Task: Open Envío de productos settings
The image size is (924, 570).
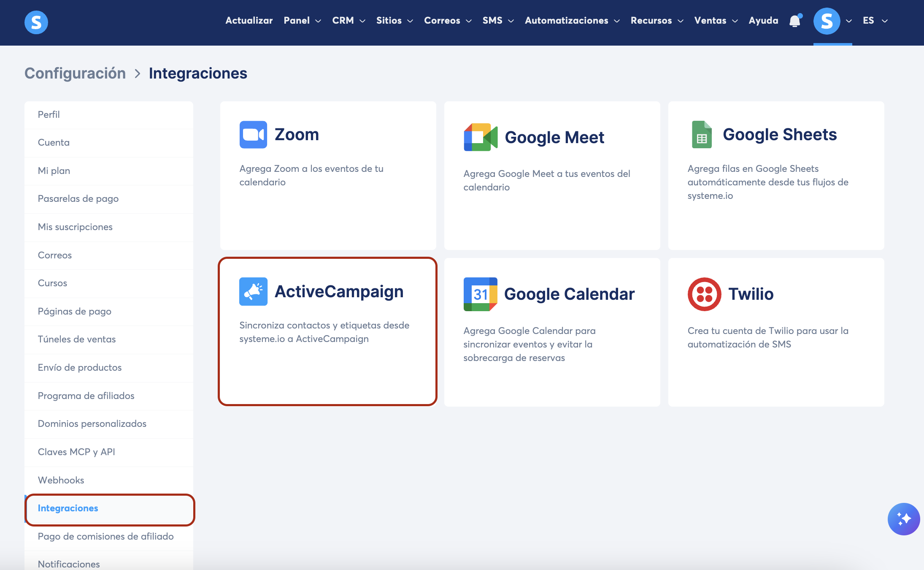Action: tap(109, 368)
